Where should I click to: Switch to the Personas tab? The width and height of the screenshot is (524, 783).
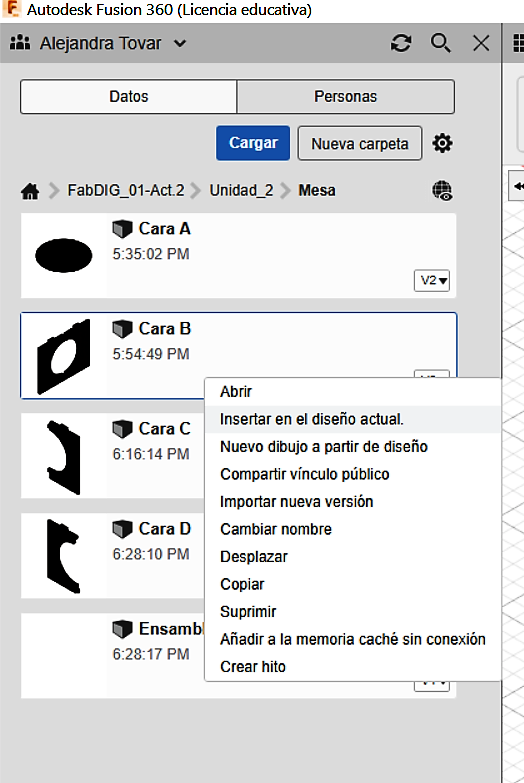pos(346,96)
